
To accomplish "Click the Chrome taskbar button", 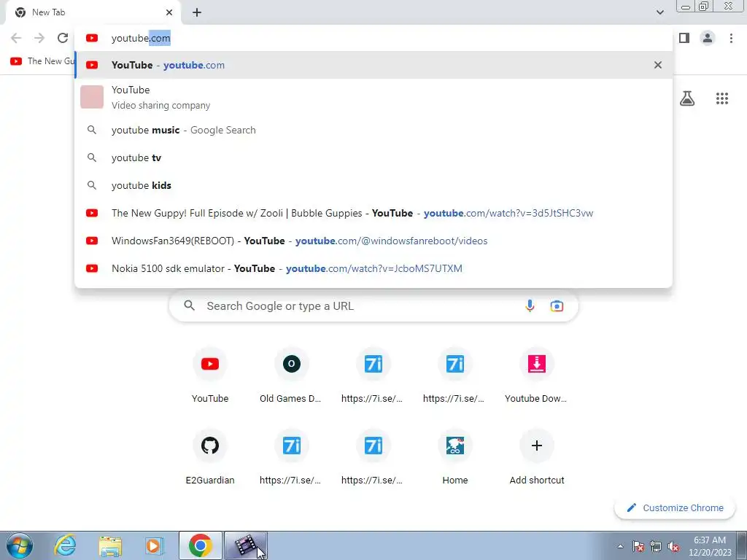I will click(201, 545).
